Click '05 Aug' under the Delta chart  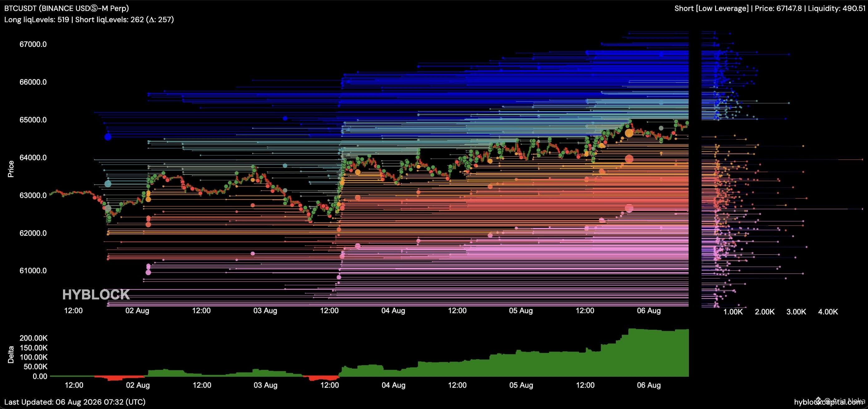coord(521,385)
